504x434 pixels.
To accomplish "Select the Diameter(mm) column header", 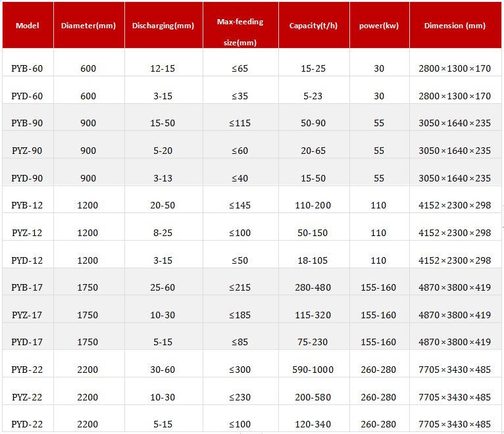I will pyautogui.click(x=88, y=26).
